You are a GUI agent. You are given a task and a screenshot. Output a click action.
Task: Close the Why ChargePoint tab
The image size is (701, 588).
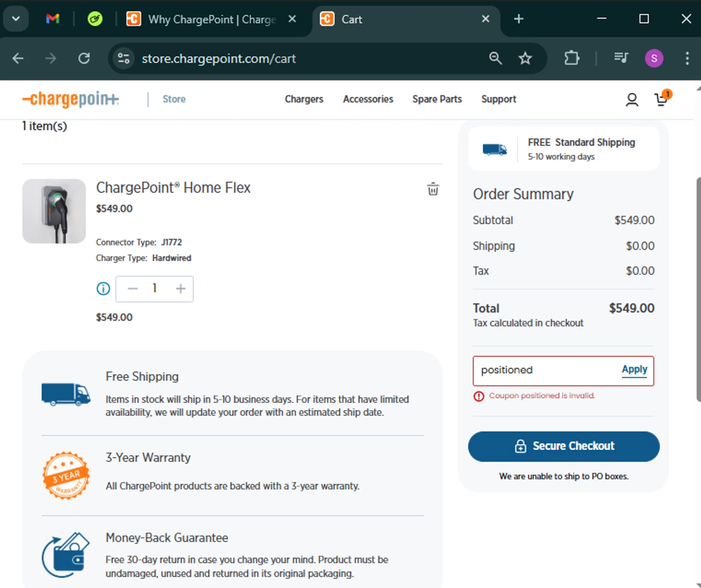(292, 19)
